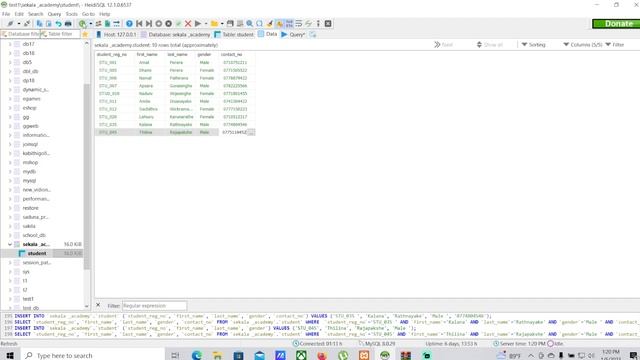The width and height of the screenshot is (640, 360).
Task: Click the Copy icon in toolbar
Action: coord(39,24)
